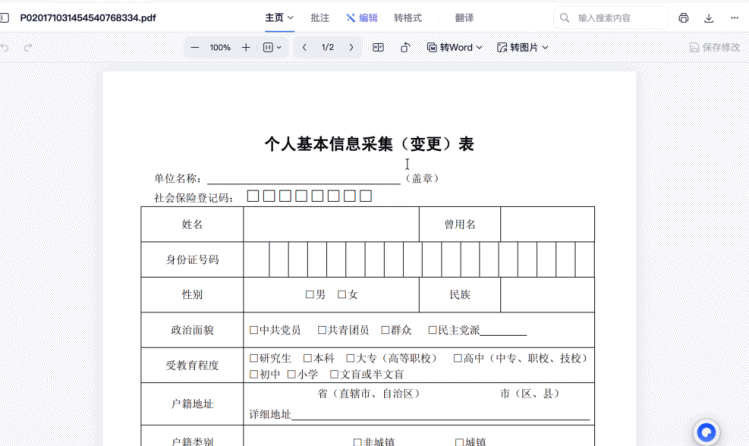Open the page layout mode dropdown
749x446 pixels.
point(272,47)
